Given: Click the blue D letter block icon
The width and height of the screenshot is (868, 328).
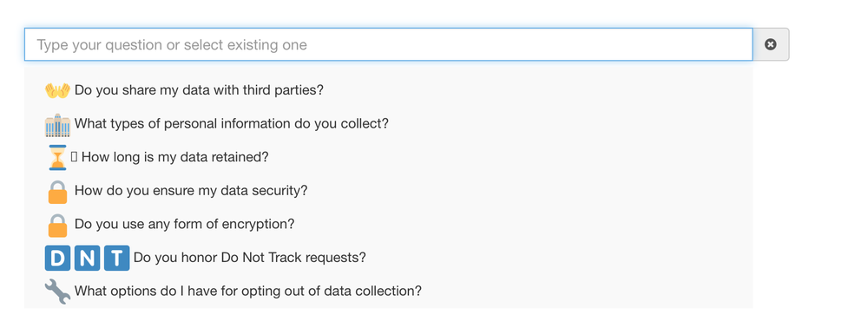Looking at the screenshot, I should [57, 259].
